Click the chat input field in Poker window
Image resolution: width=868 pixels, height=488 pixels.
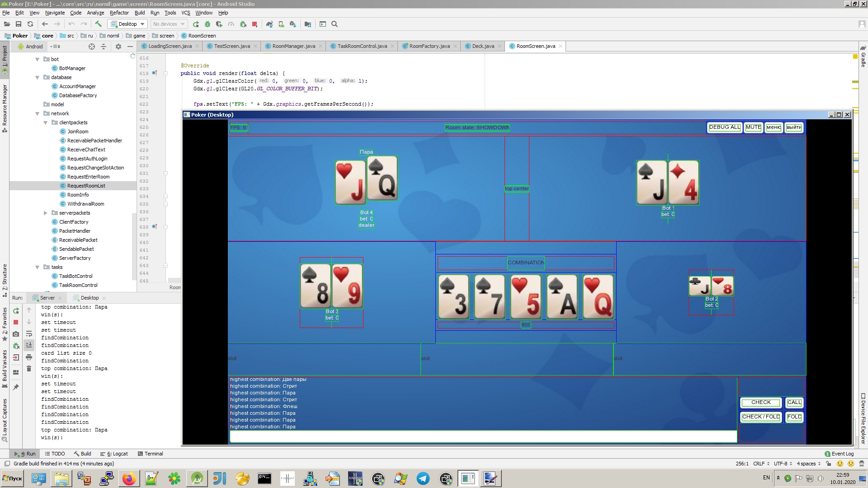pos(483,436)
